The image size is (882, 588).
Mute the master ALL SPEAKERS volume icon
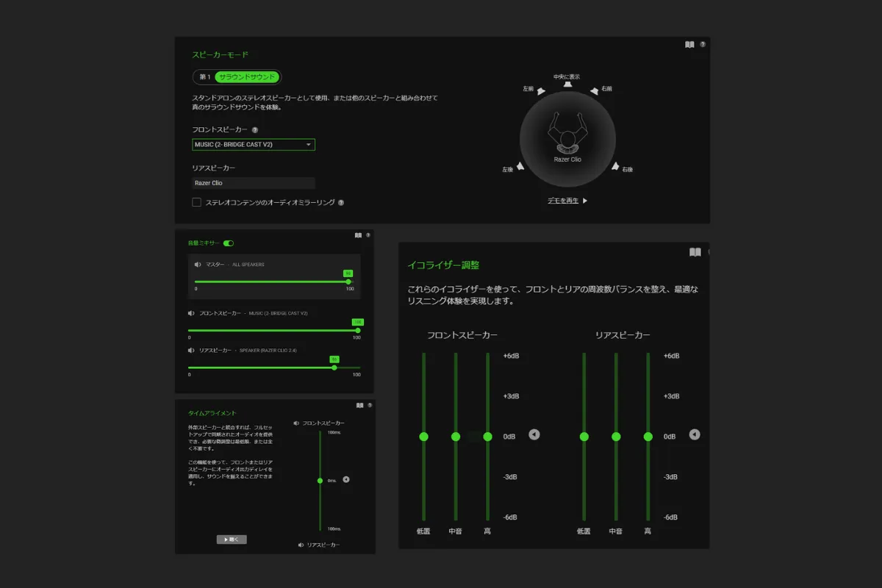point(198,265)
